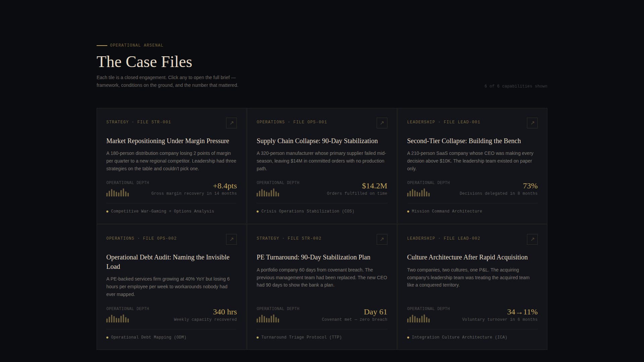Click STRATEGY · FILE STR-001 label
The height and width of the screenshot is (362, 644).
click(139, 122)
